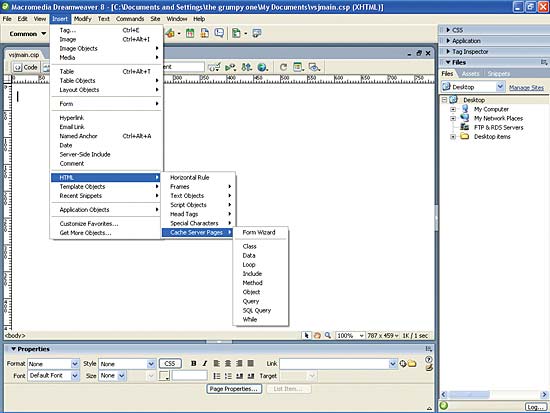Expand Desktop items tree node
This screenshot has height=413, width=550.
(453, 136)
